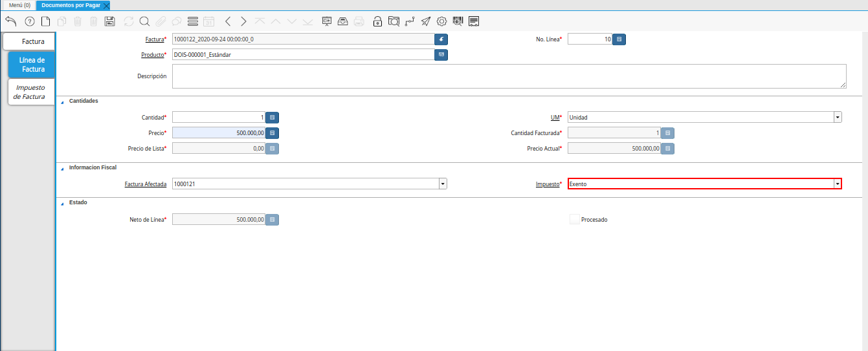Click the paper plane requests icon
Screen dimensions: 868x351
426,21
